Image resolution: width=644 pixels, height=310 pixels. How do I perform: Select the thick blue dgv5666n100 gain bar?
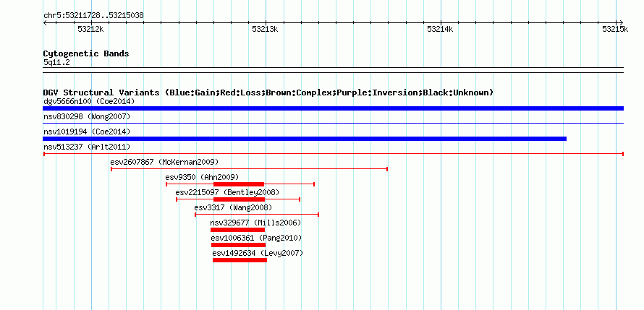333,108
